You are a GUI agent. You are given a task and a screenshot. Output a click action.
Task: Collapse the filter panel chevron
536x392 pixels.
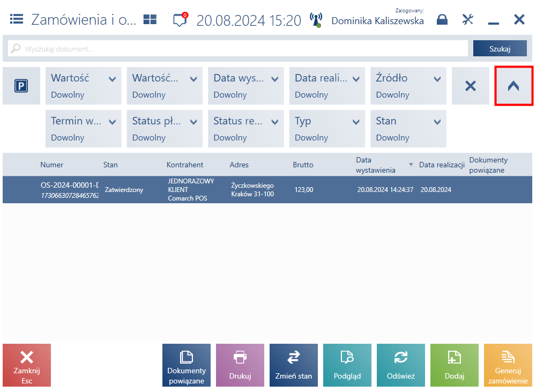click(x=513, y=86)
